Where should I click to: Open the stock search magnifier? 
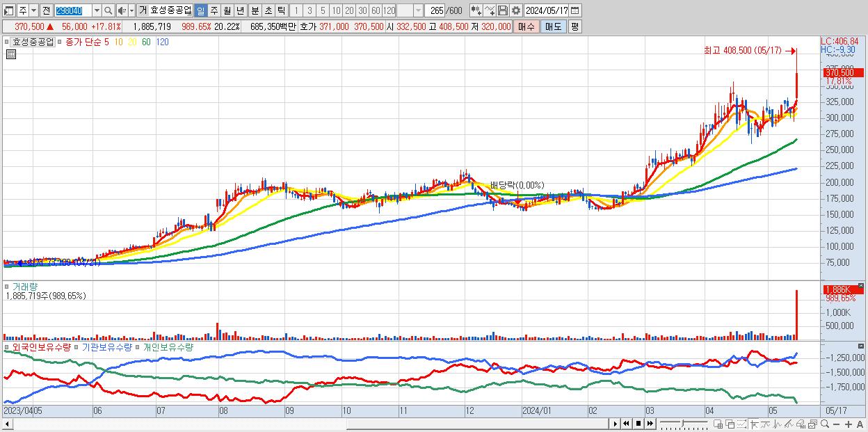pos(108,10)
